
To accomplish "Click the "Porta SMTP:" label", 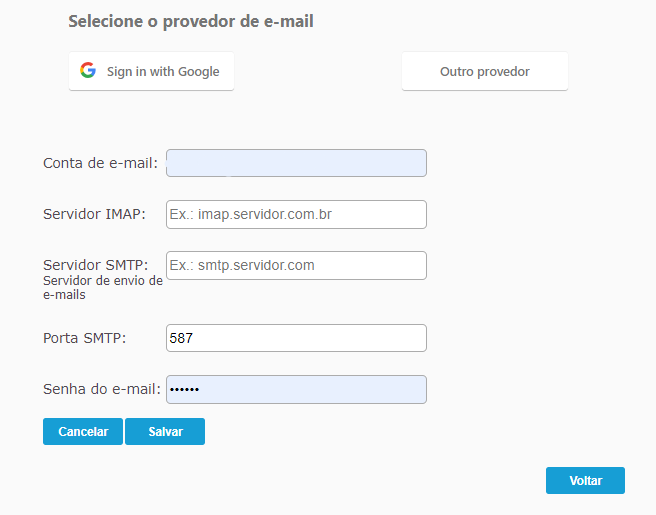I will [85, 338].
